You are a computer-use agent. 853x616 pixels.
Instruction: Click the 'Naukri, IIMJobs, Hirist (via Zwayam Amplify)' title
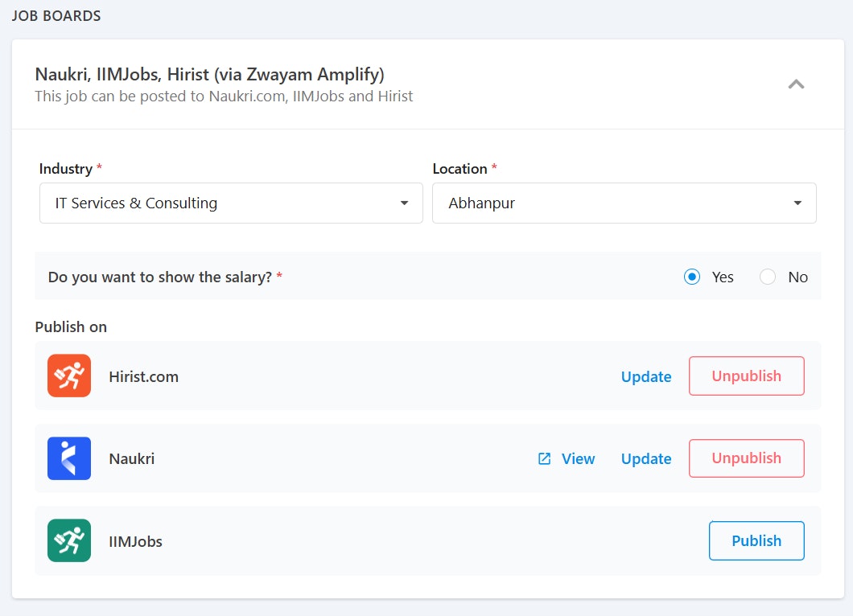tap(209, 75)
